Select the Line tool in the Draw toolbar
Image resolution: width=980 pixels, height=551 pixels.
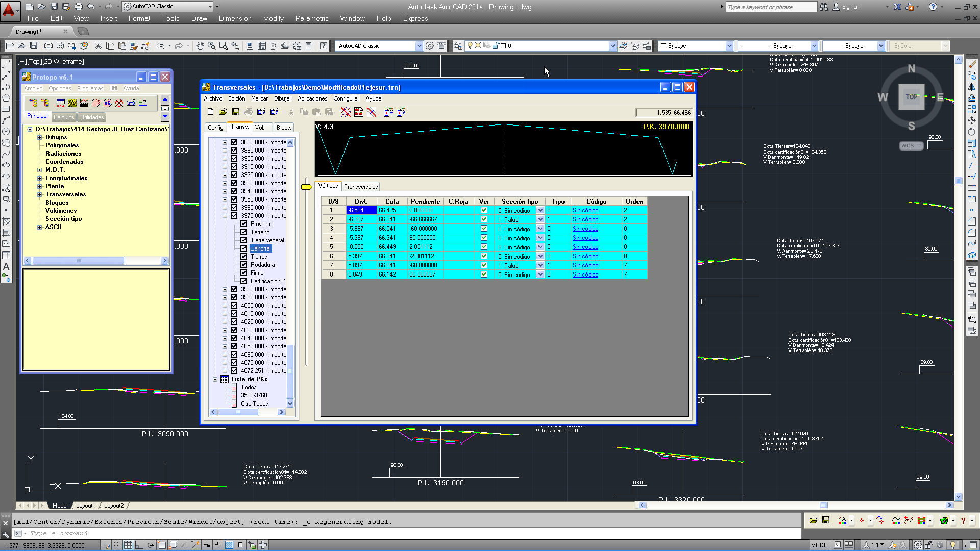click(x=6, y=65)
